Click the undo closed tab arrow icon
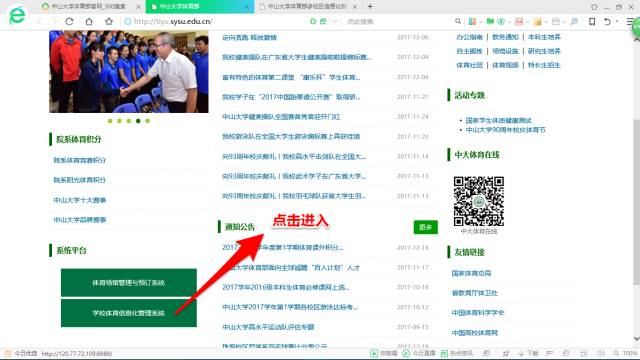 pos(607,21)
